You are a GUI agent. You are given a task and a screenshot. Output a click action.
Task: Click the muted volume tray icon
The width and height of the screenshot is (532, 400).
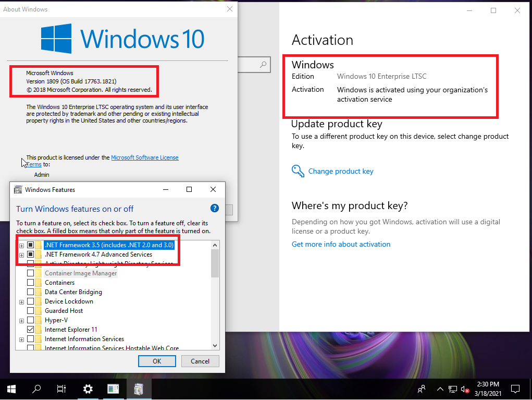[x=465, y=390]
